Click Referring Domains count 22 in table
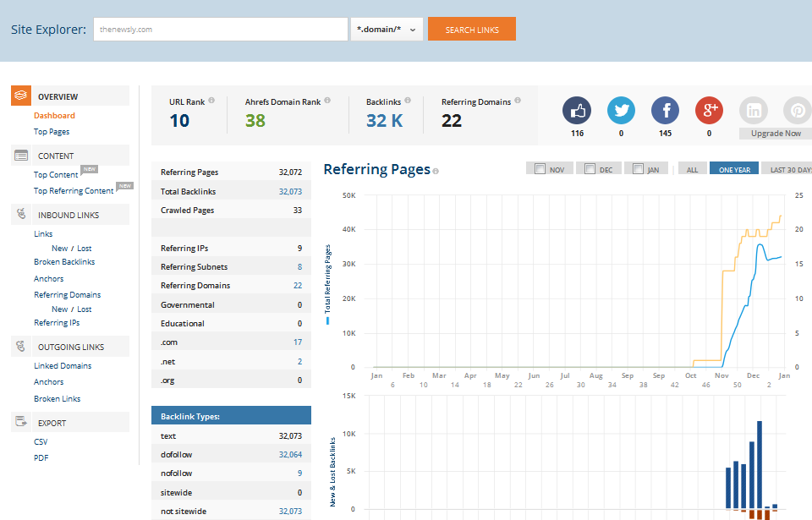The width and height of the screenshot is (812, 520). (x=297, y=286)
